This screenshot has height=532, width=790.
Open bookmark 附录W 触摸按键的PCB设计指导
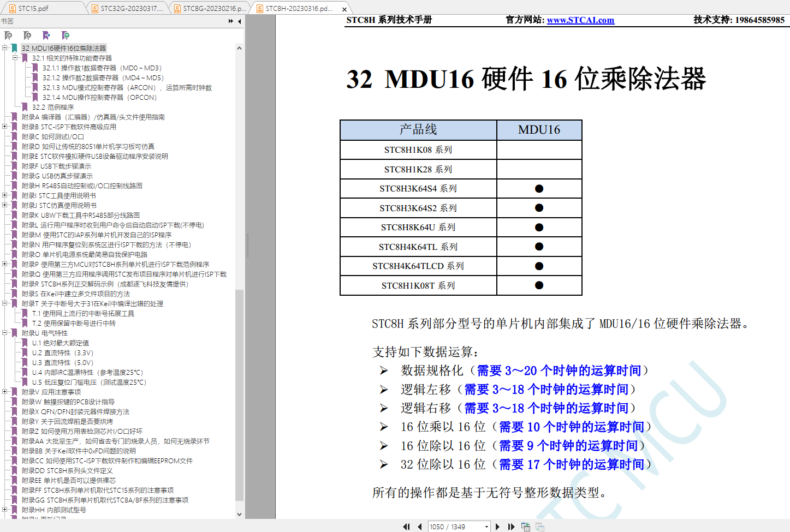coord(68,402)
